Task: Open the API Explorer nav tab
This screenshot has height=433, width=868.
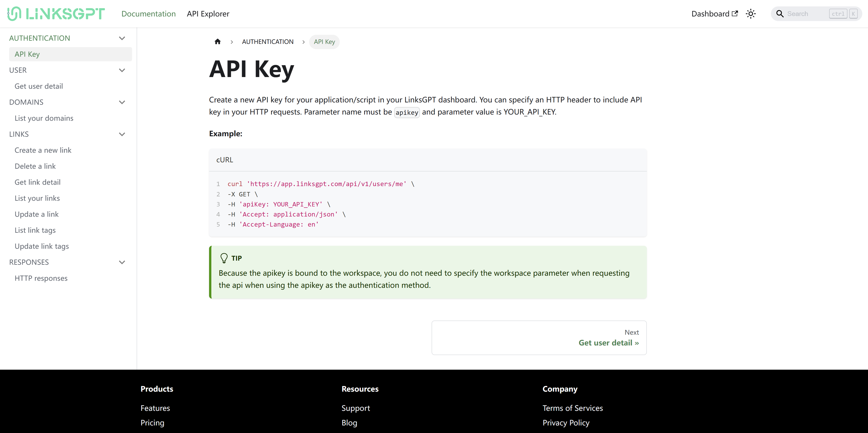Action: [x=208, y=14]
